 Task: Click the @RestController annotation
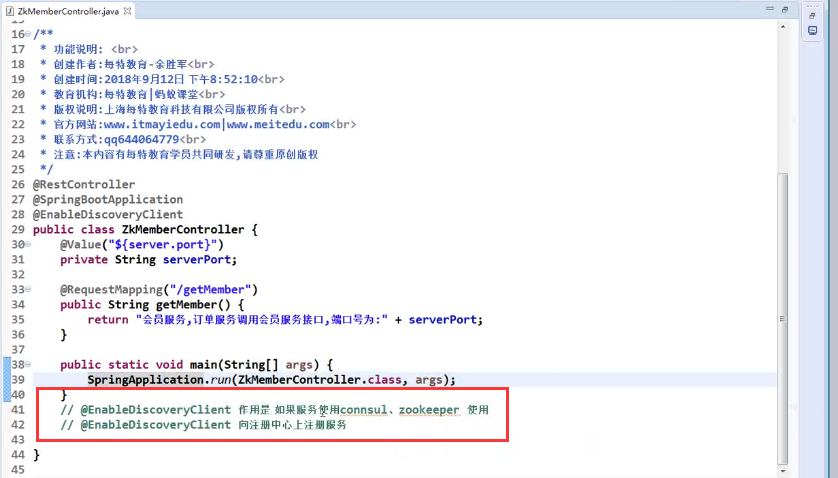(x=84, y=184)
